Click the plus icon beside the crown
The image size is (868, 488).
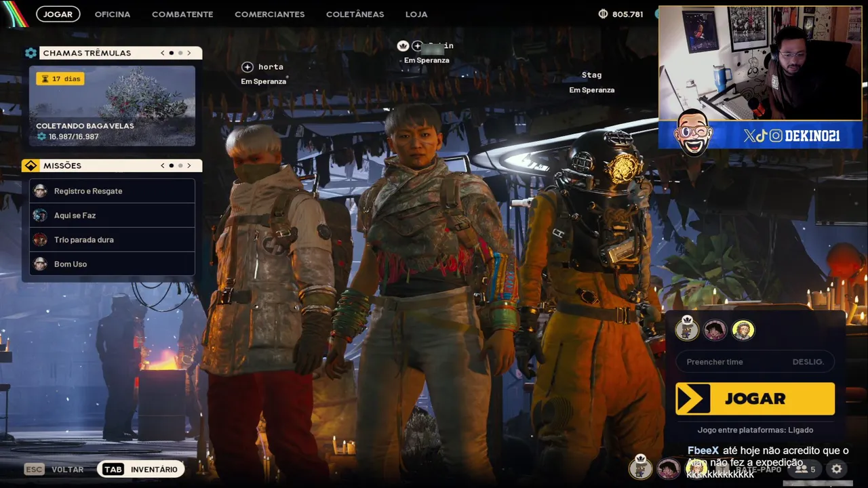coord(417,45)
